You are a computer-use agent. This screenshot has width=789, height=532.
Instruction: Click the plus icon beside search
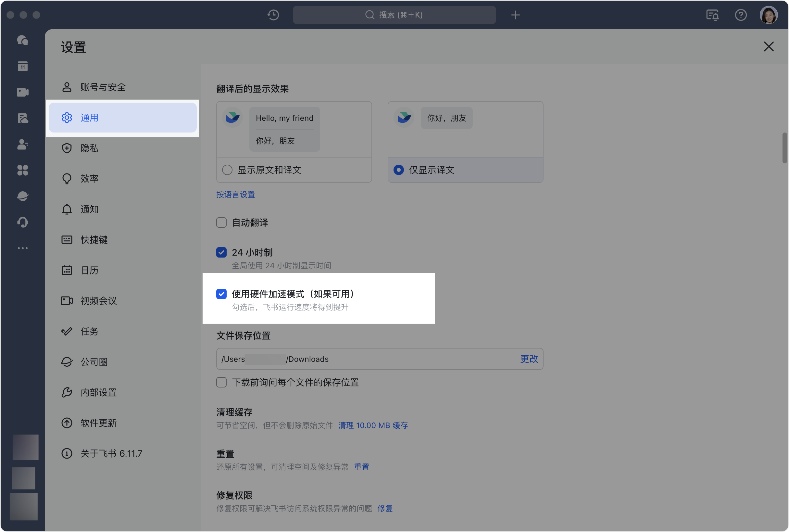click(515, 15)
